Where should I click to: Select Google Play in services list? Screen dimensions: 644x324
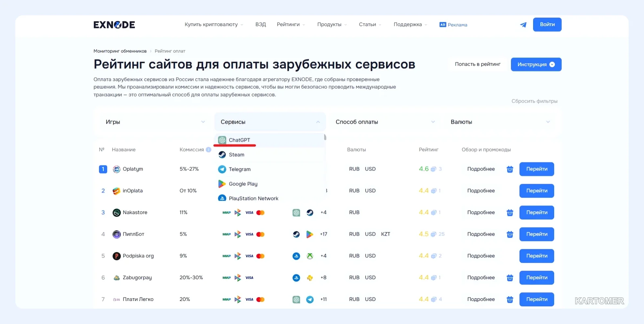tap(270, 184)
